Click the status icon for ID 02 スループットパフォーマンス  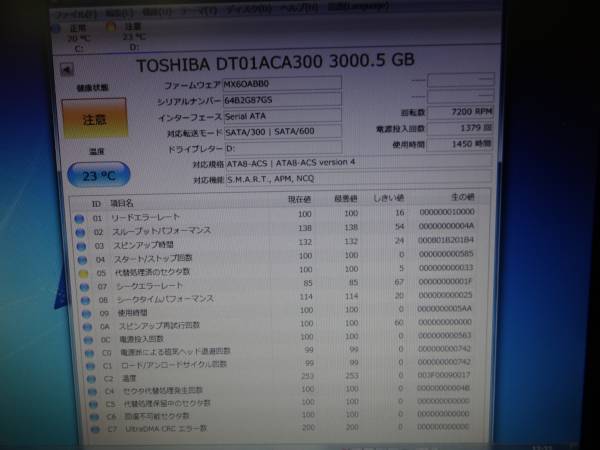(x=80, y=232)
